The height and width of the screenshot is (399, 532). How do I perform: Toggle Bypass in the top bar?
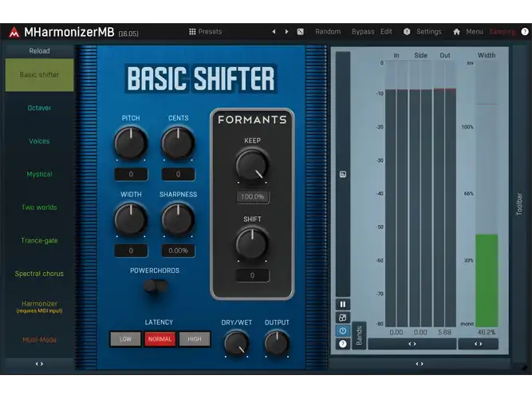coord(363,32)
